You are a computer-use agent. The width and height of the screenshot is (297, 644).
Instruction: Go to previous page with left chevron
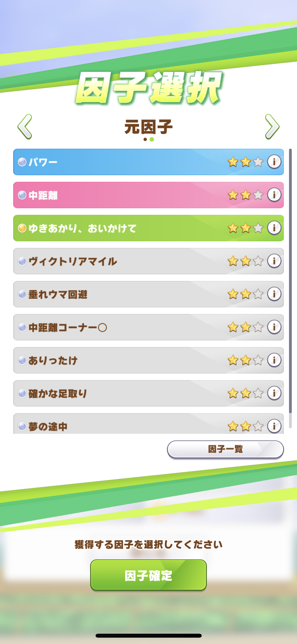25,127
